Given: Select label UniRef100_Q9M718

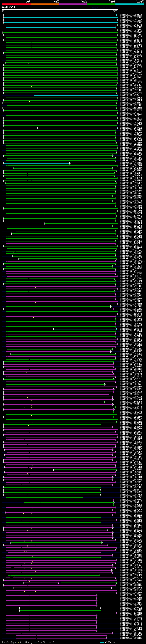Looking at the screenshot, I should [131, 95].
